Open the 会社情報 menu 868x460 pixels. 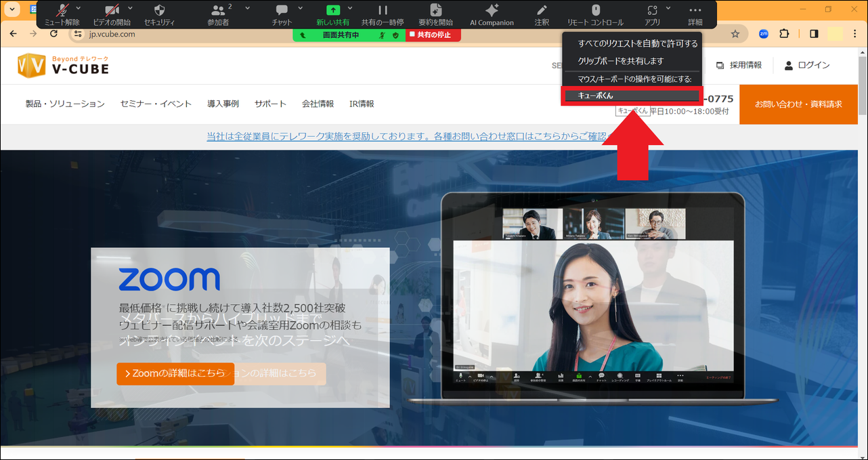tap(318, 104)
